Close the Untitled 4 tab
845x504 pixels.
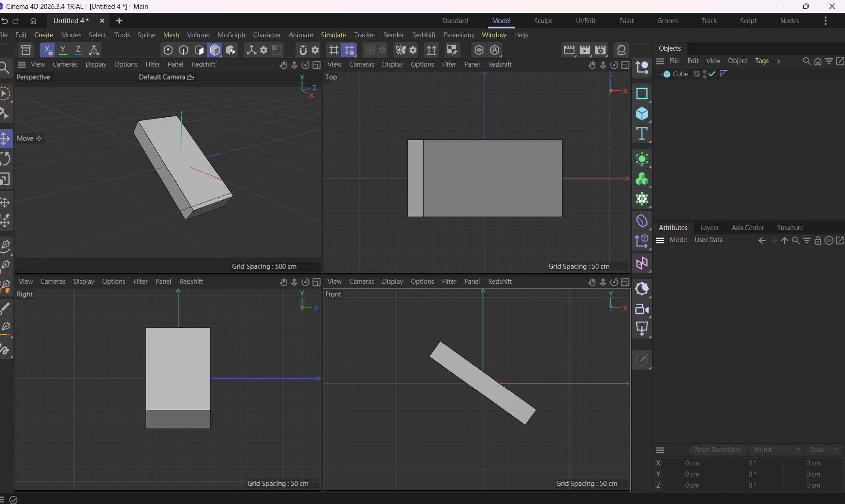102,21
